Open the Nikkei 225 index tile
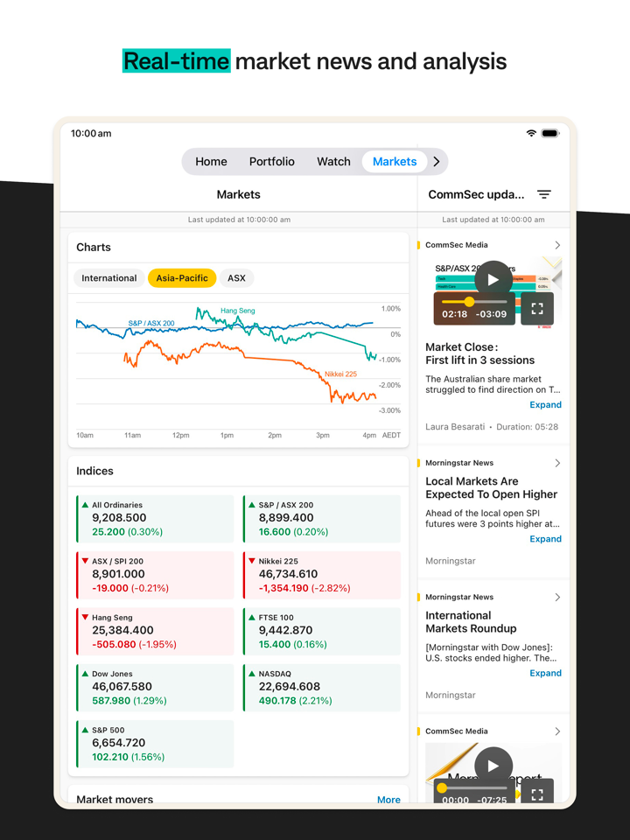Image resolution: width=630 pixels, height=840 pixels. click(x=321, y=575)
